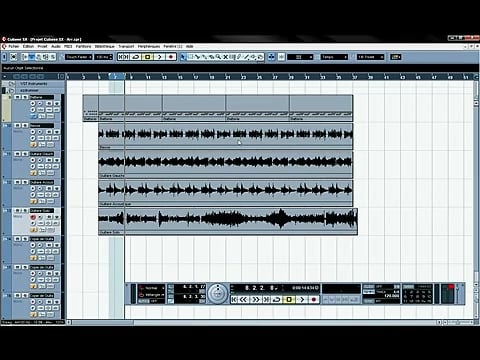Open Normal record mode dropdown in transport
Viewport: 480px width, 360px height.
coord(152,288)
